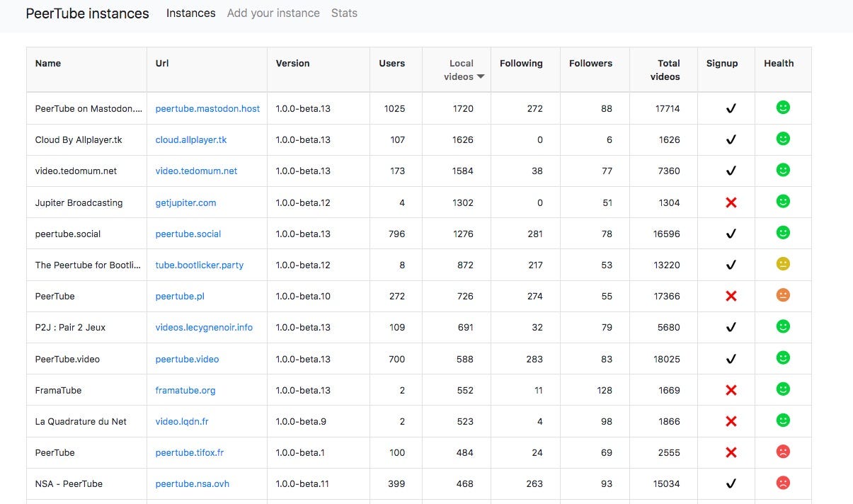Click green health icon for cloud.allplayer.tk
This screenshot has width=853, height=504.
(782, 139)
